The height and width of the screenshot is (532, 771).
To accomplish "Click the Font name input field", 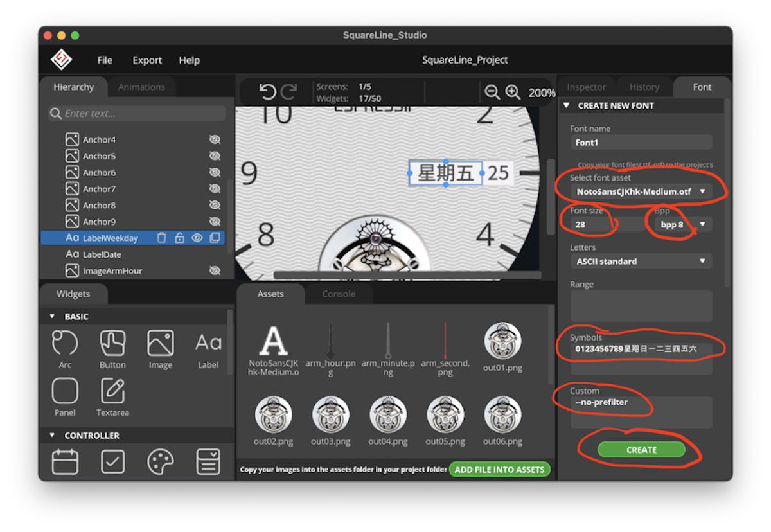I will 641,143.
